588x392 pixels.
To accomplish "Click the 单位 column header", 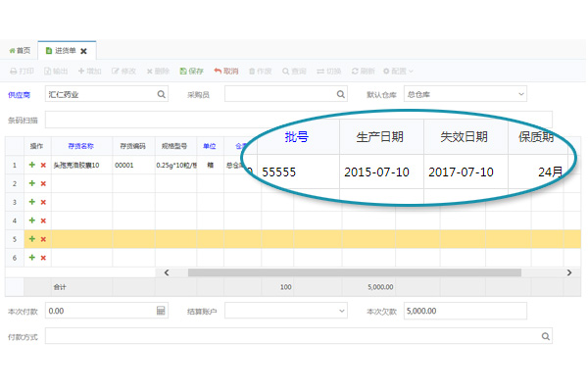I will pos(210,146).
